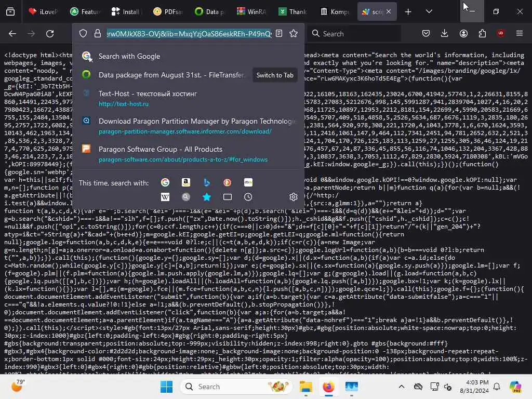Viewport: 532px width, 399px height.
Task: Focus the browser Search box
Action: pyautogui.click(x=354, y=34)
